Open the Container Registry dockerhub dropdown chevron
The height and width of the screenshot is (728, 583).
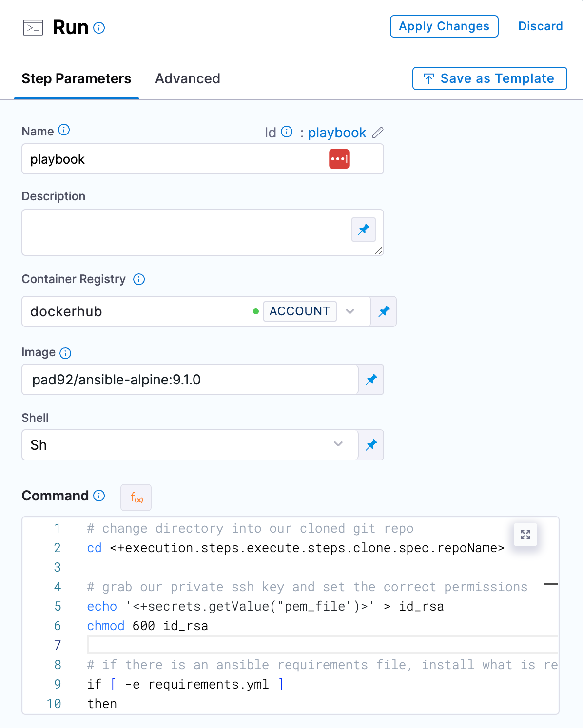pos(350,311)
